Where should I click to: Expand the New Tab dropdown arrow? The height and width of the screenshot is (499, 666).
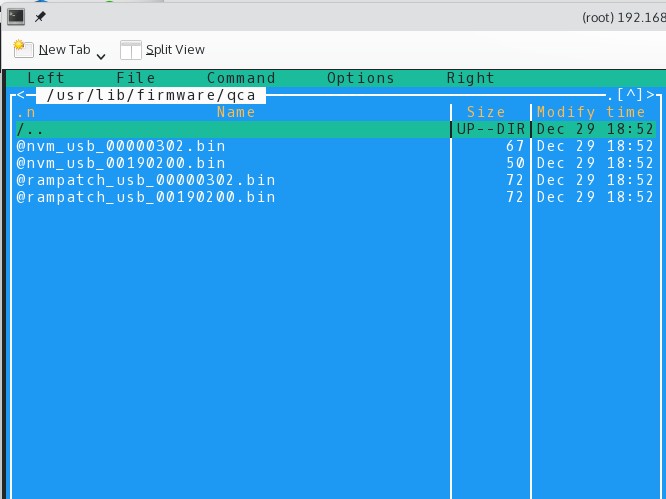tap(101, 54)
